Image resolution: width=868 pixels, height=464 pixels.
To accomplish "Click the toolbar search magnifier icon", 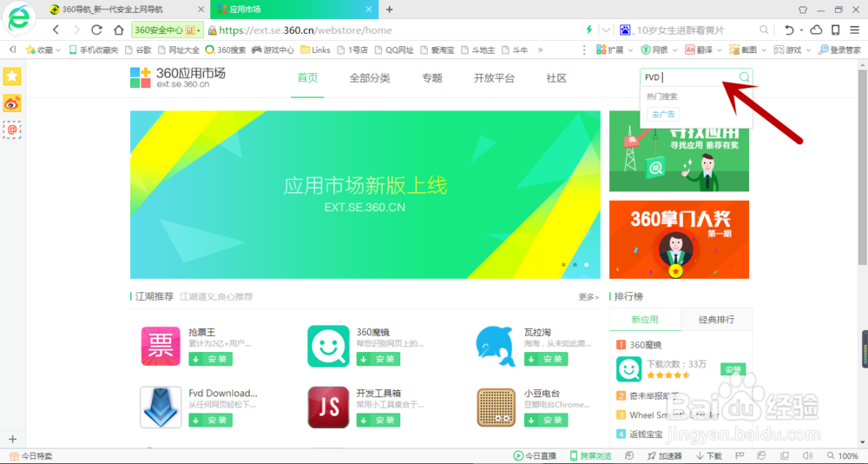I will point(763,30).
